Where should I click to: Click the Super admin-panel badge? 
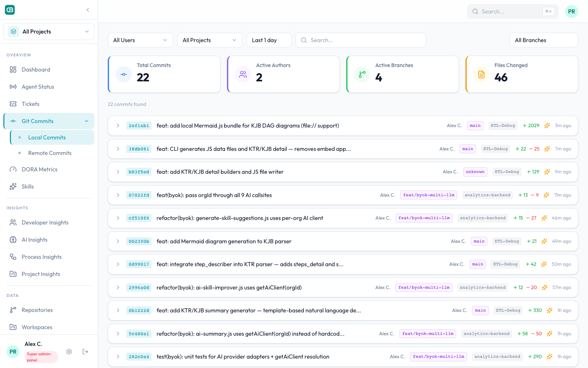41,357
